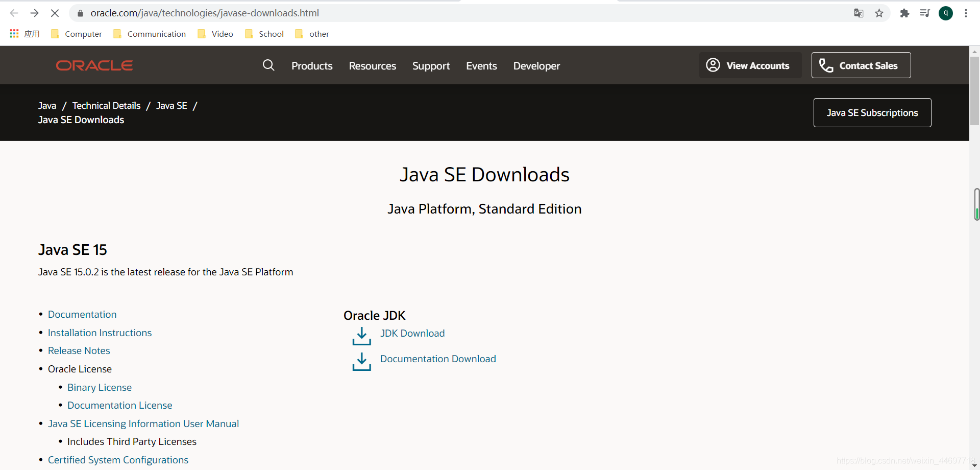Viewport: 980px width, 470px height.
Task: Click the Java SE 15 heading
Action: pos(72,250)
